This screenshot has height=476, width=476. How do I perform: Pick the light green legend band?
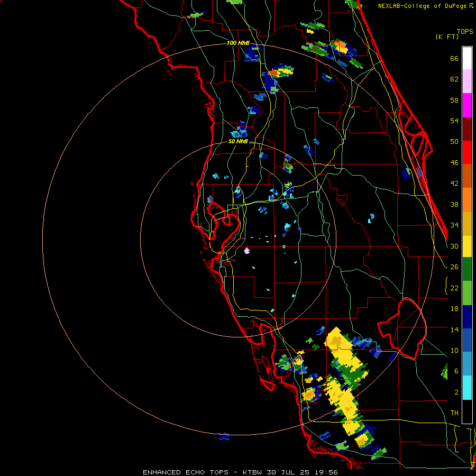click(x=467, y=293)
